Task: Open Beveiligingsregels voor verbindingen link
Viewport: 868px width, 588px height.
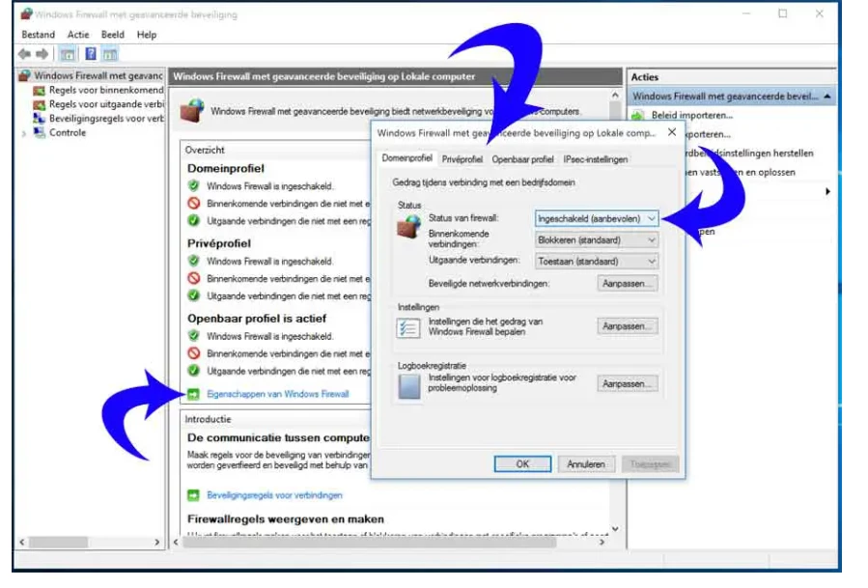Action: click(x=274, y=495)
